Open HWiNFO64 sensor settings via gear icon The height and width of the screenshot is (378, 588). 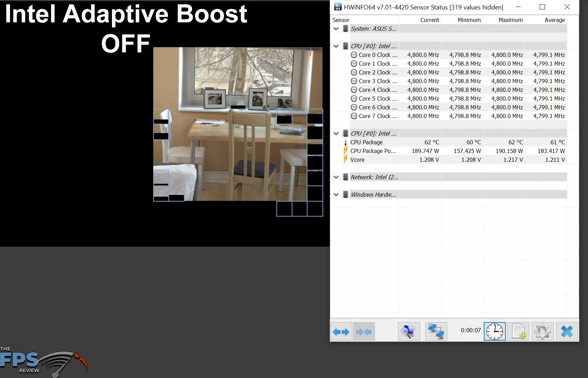[543, 331]
